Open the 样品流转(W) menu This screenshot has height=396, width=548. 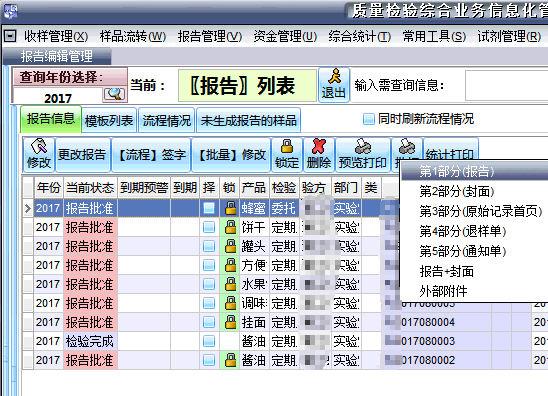point(133,36)
